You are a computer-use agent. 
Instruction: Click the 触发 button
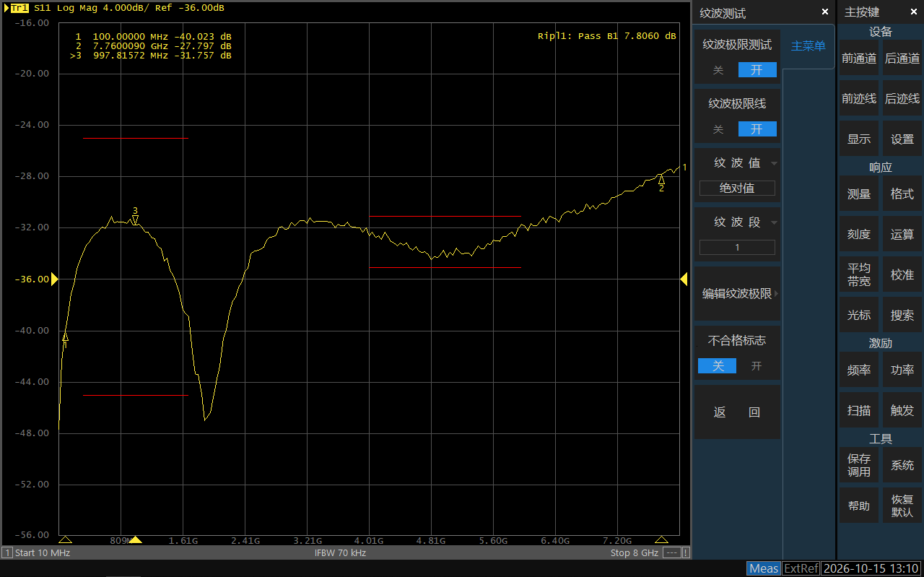coord(902,411)
